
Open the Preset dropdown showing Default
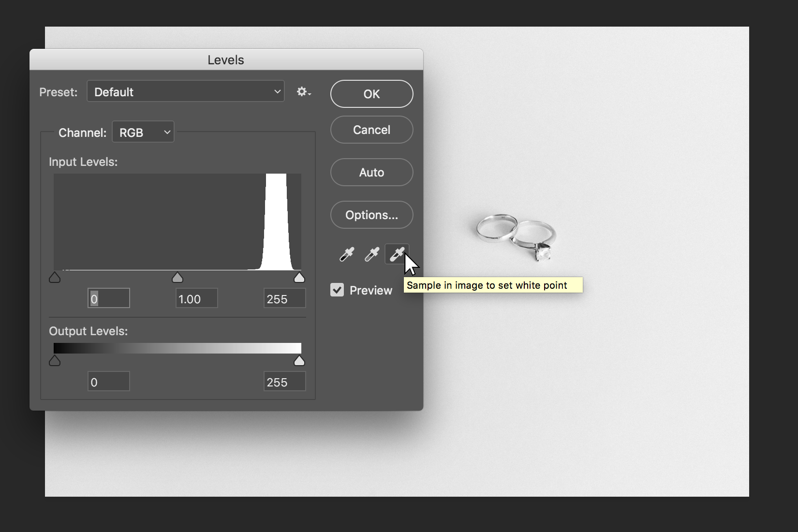[186, 92]
